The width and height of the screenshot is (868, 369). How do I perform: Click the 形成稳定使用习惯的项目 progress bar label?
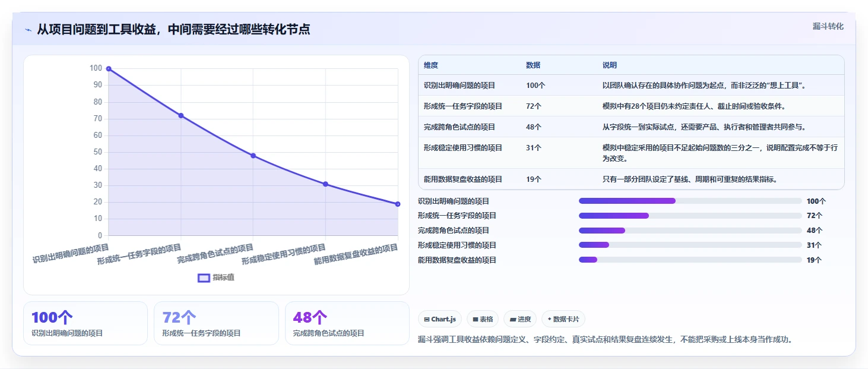[457, 245]
